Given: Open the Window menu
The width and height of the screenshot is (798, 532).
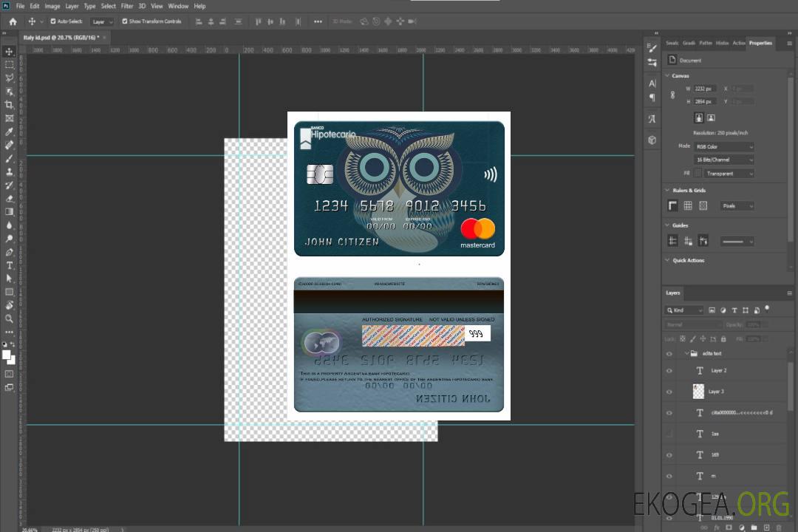Looking at the screenshot, I should coord(178,6).
